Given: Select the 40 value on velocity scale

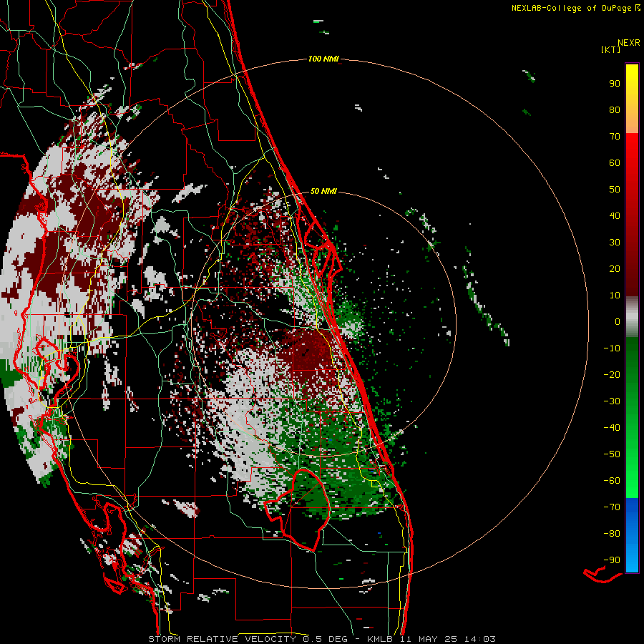Looking at the screenshot, I should pyautogui.click(x=615, y=216).
